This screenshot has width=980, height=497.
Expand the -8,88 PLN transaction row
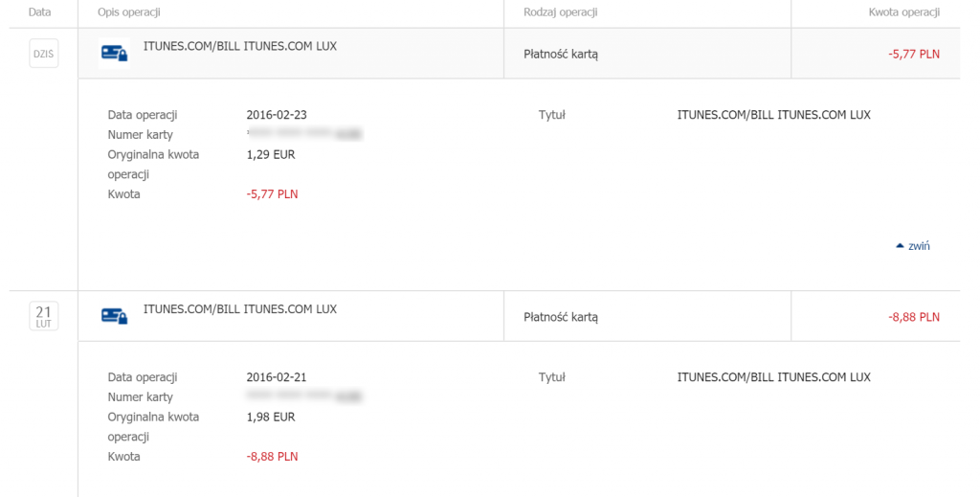pyautogui.click(x=519, y=316)
